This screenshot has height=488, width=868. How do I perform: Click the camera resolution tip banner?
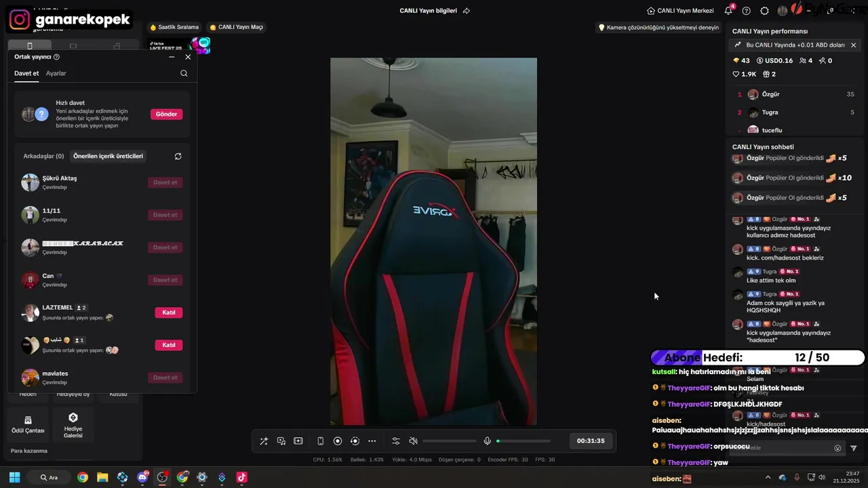[x=658, y=28]
